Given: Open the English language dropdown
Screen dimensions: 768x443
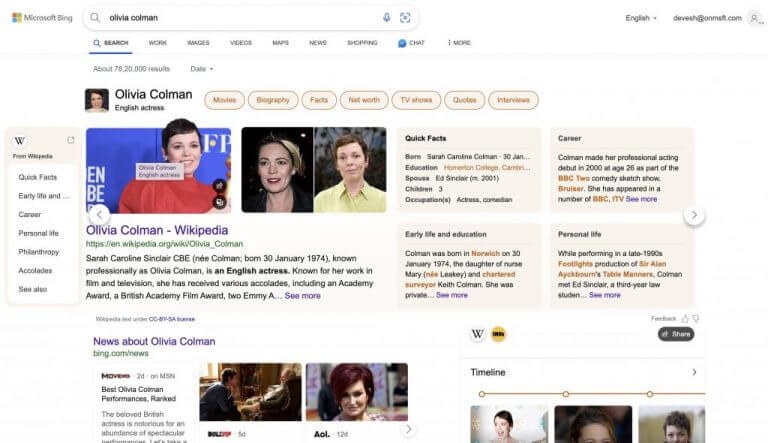Looking at the screenshot, I should pos(641,18).
